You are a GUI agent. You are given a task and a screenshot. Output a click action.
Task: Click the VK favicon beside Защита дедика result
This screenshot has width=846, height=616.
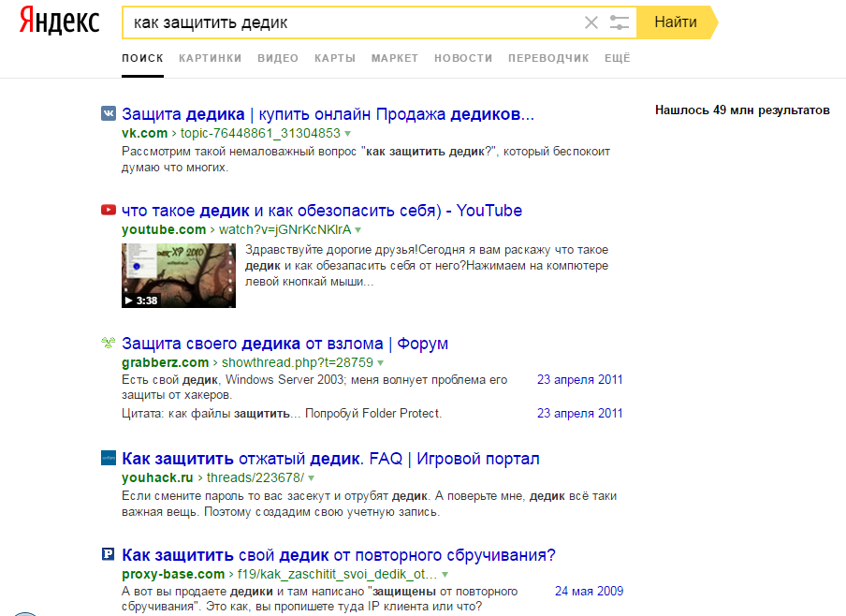pyautogui.click(x=109, y=113)
